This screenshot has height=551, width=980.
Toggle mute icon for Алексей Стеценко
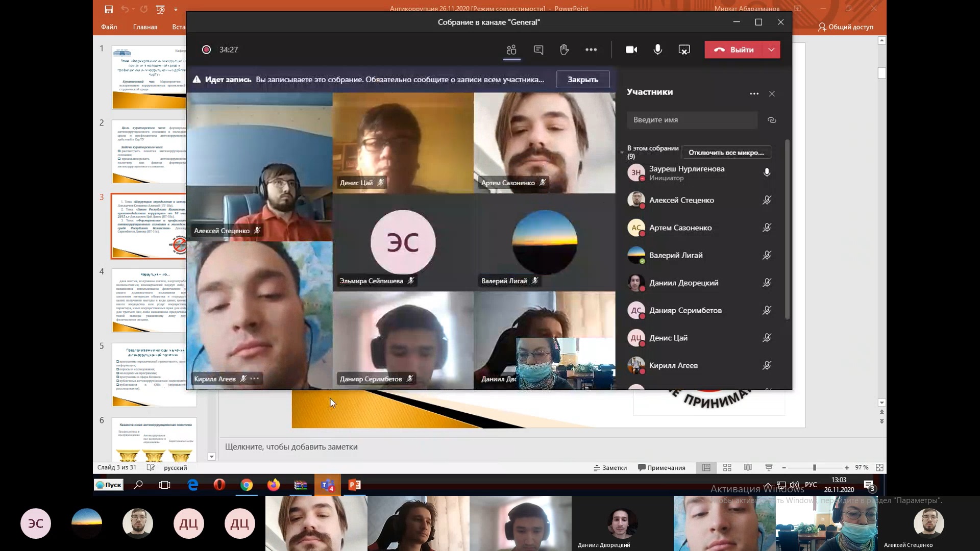pyautogui.click(x=767, y=200)
